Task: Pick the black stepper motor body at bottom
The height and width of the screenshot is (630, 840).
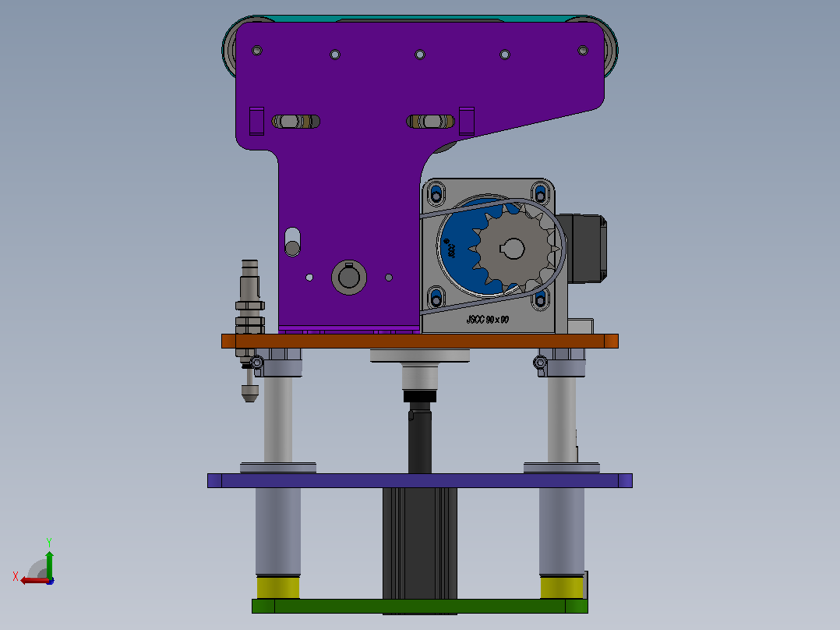Action: tap(420, 543)
